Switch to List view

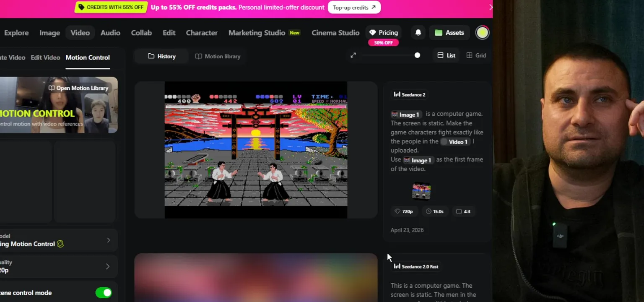click(447, 55)
